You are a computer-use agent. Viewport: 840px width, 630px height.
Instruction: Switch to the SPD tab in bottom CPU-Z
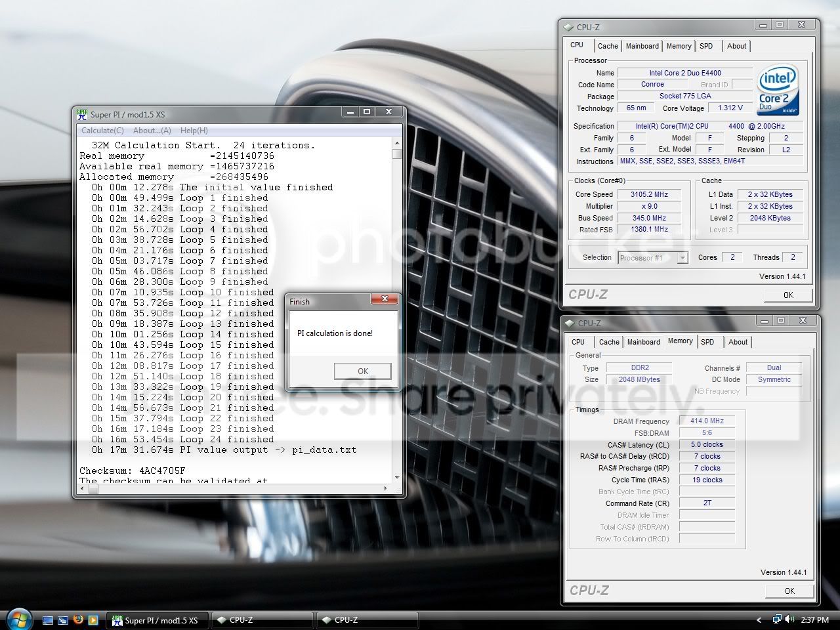707,342
